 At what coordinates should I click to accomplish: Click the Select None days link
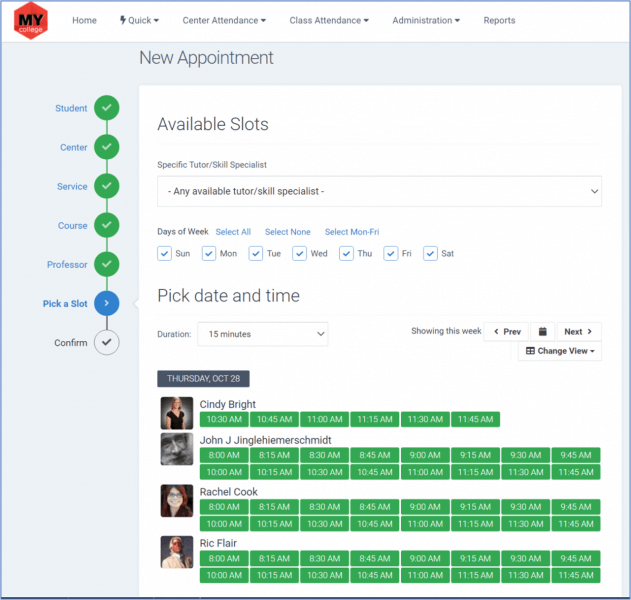click(x=288, y=232)
